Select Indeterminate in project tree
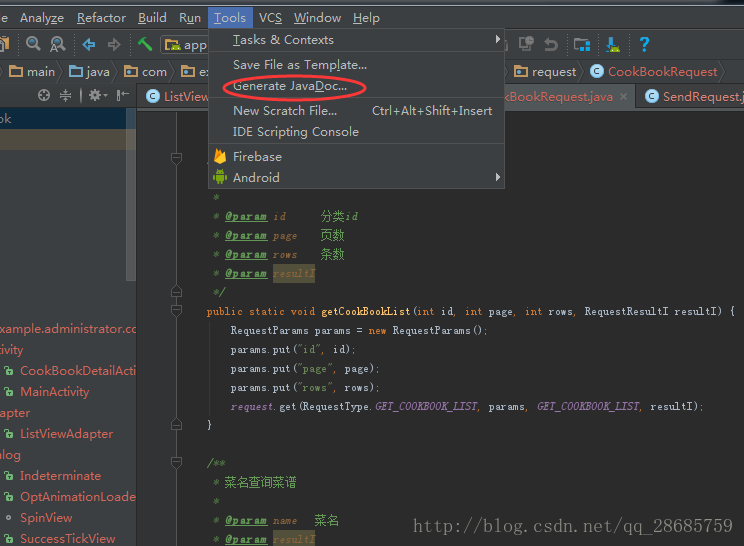The width and height of the screenshot is (744, 546). point(52,476)
